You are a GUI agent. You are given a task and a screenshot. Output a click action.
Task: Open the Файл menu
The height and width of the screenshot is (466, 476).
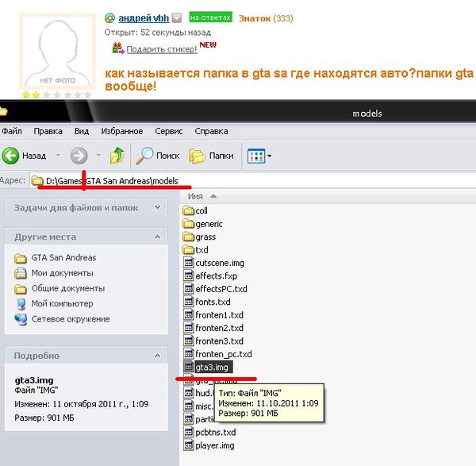tap(12, 131)
